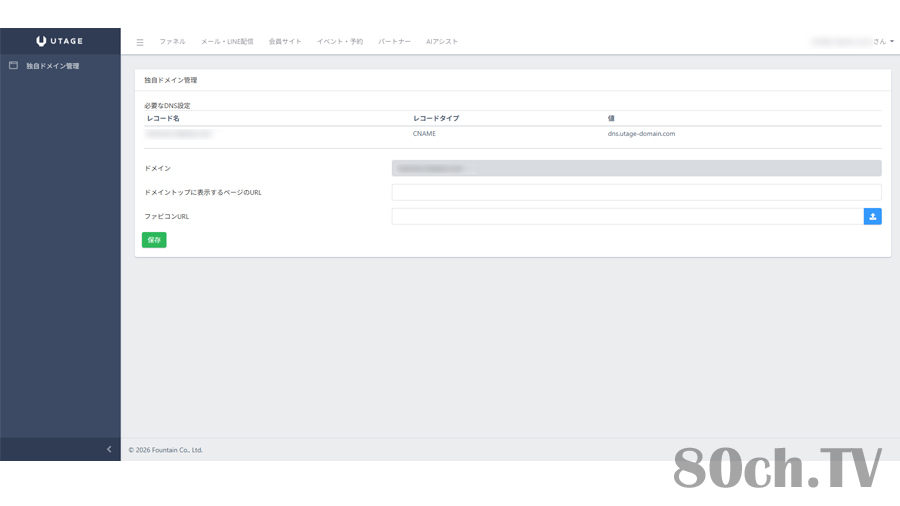
Task: Open the パートナー menu
Action: 394,42
